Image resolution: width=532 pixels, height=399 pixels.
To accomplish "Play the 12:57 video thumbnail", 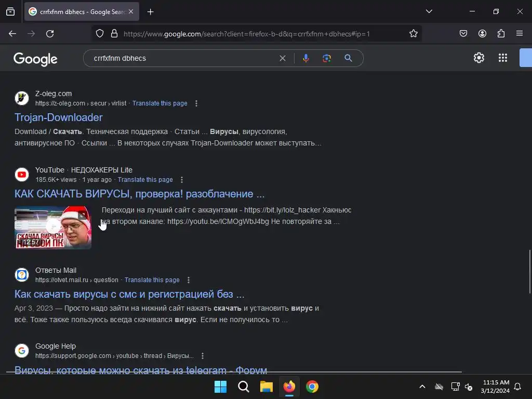I will point(53,228).
